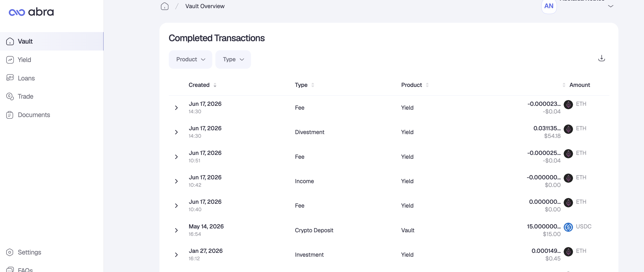Click the 15.000000... USDC amount

pyautogui.click(x=544, y=227)
